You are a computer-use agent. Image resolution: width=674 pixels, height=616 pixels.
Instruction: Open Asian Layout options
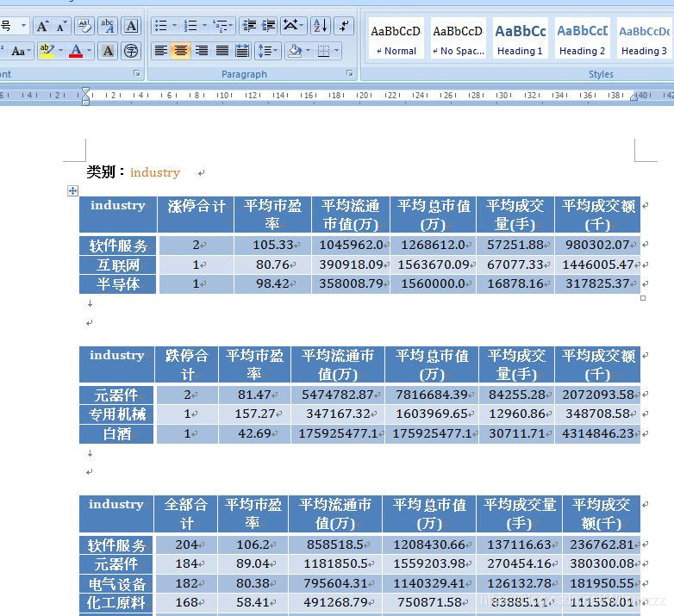(291, 26)
